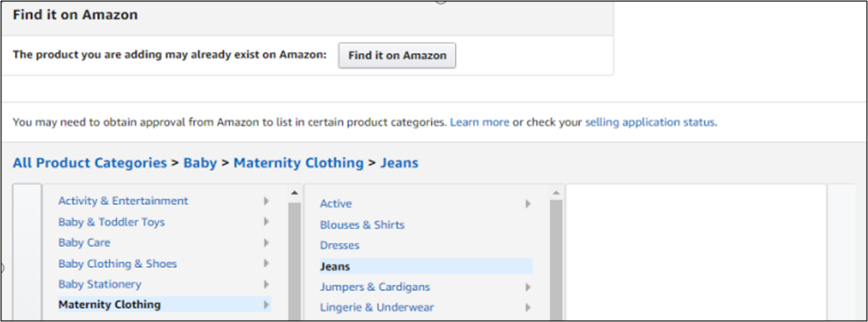Select Blouses & Shirts category
The image size is (868, 322).
coord(362,225)
